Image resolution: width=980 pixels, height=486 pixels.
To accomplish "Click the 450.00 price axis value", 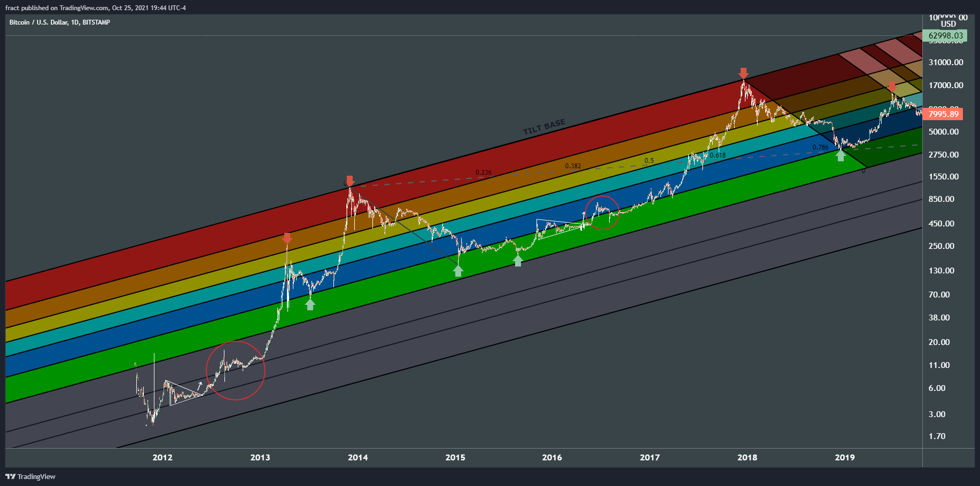I will click(942, 224).
